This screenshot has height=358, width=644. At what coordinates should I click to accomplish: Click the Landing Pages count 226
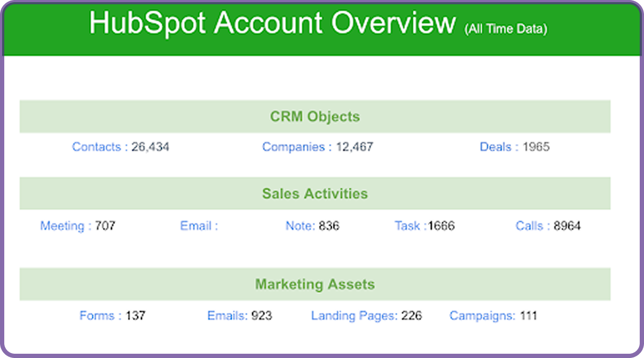(x=412, y=316)
